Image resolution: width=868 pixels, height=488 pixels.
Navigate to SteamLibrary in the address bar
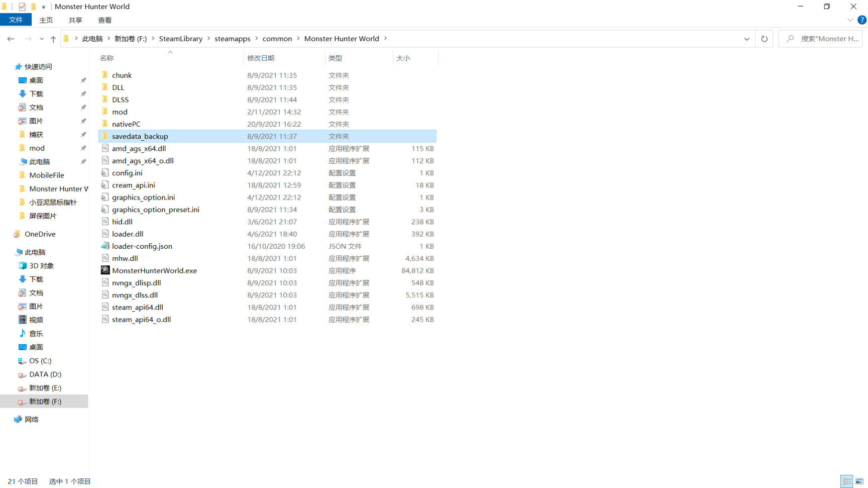pyautogui.click(x=181, y=39)
